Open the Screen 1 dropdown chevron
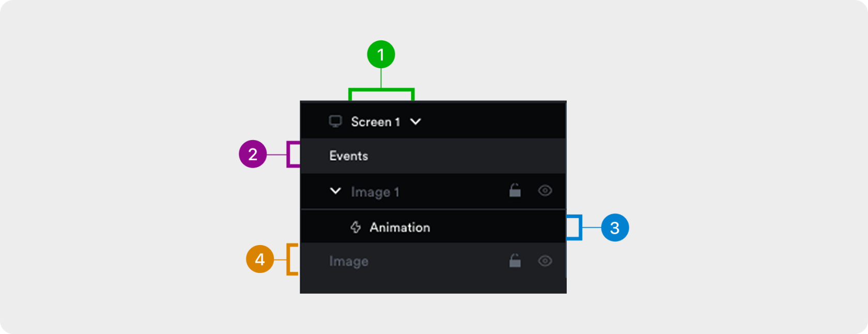 tap(415, 122)
